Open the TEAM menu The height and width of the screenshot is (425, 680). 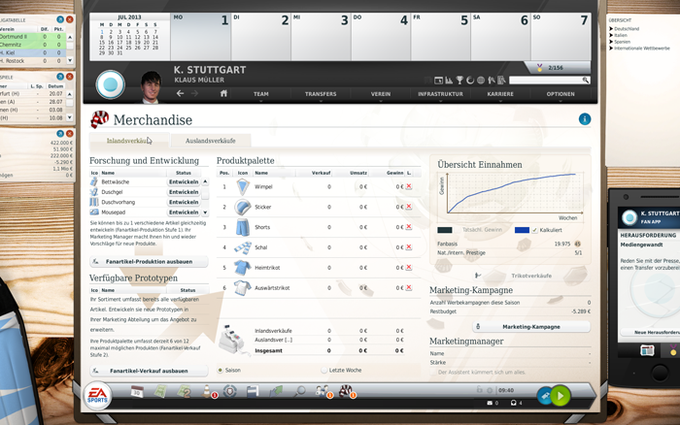pyautogui.click(x=261, y=94)
